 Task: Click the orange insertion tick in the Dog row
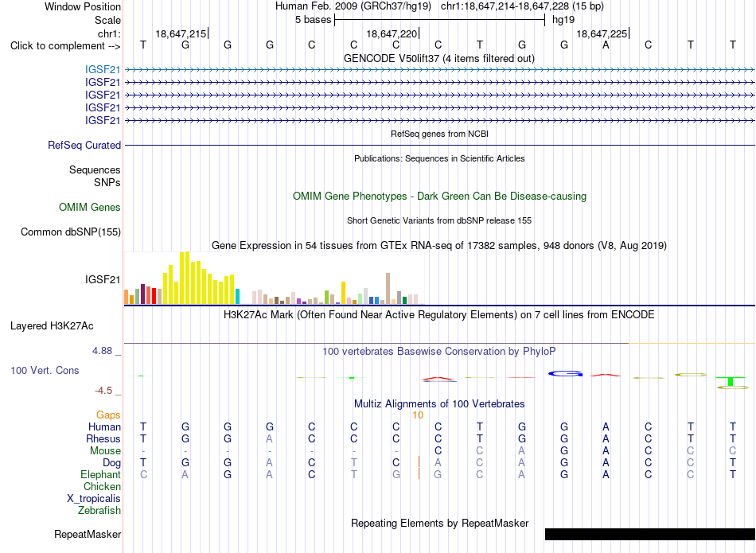click(x=419, y=461)
